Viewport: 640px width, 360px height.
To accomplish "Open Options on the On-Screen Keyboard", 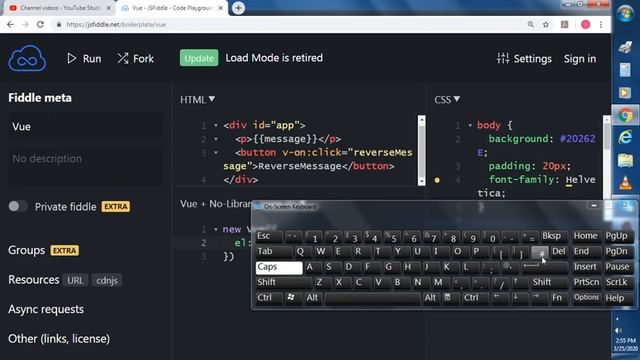I will point(586,298).
